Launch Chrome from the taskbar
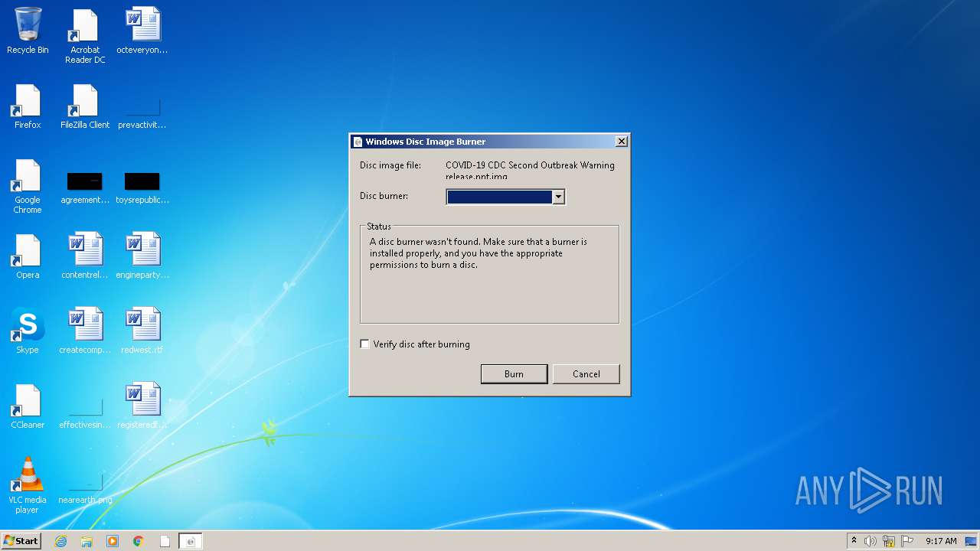980x551 pixels. pos(139,541)
